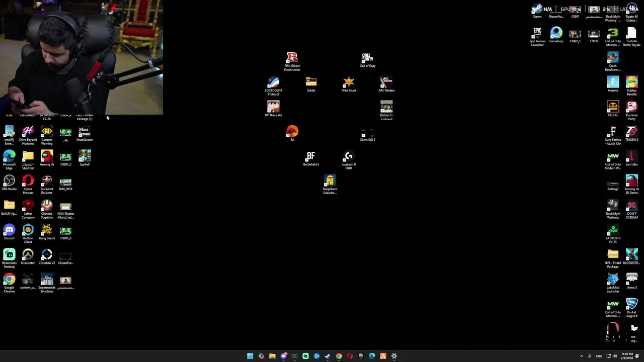Select Fortnite Battle Royale file icon

631,37
